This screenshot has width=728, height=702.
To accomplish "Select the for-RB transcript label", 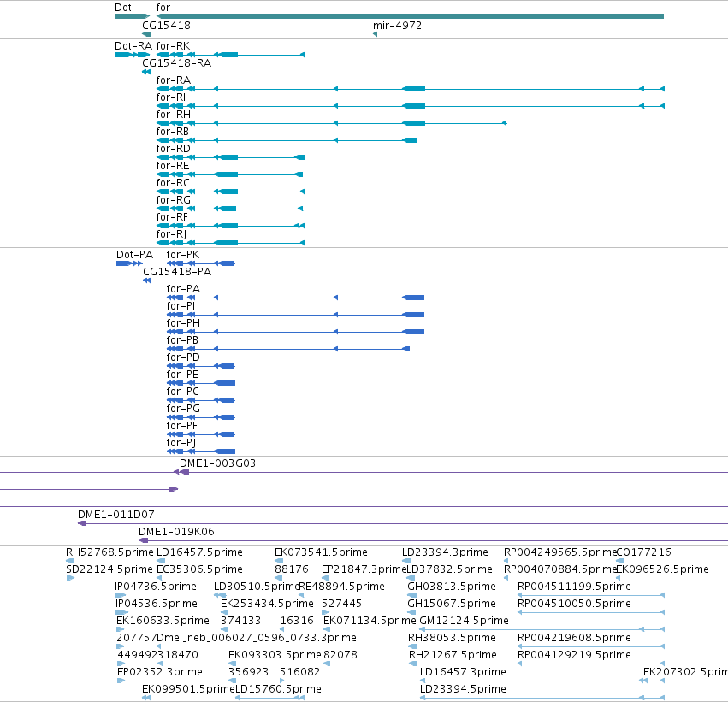I will click(173, 132).
